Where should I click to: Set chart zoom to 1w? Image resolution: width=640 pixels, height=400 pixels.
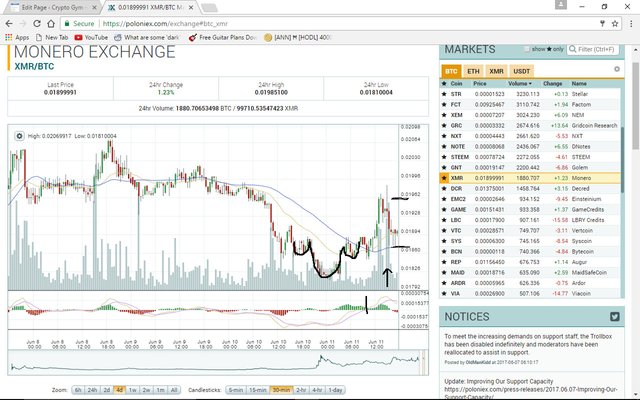[133, 390]
